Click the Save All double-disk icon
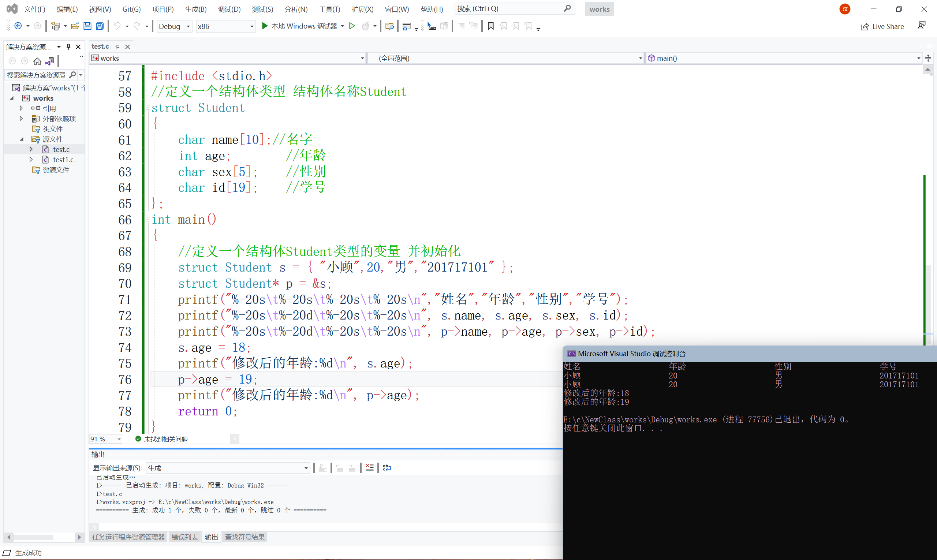Image resolution: width=937 pixels, height=560 pixels. click(x=100, y=26)
